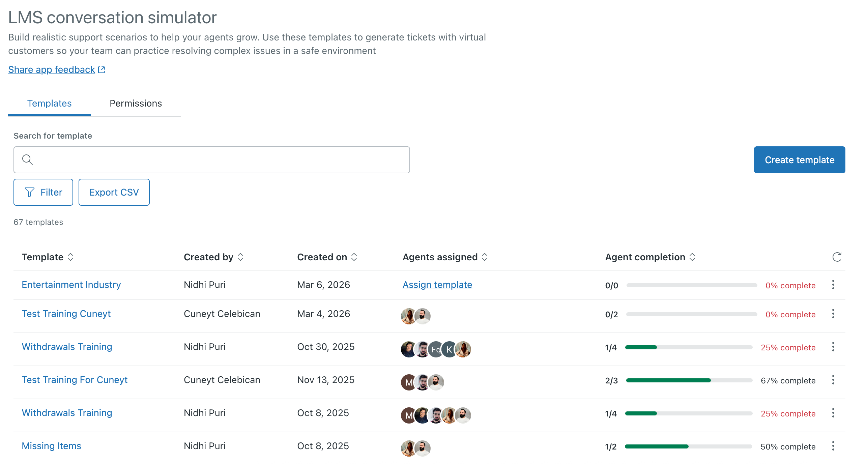
Task: Click the Create template button
Action: tap(799, 160)
